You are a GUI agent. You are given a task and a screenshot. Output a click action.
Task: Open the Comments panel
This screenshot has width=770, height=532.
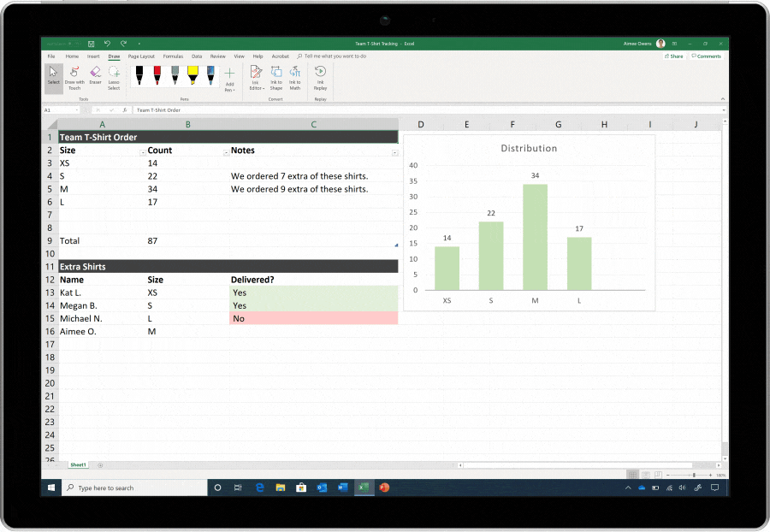coord(707,56)
